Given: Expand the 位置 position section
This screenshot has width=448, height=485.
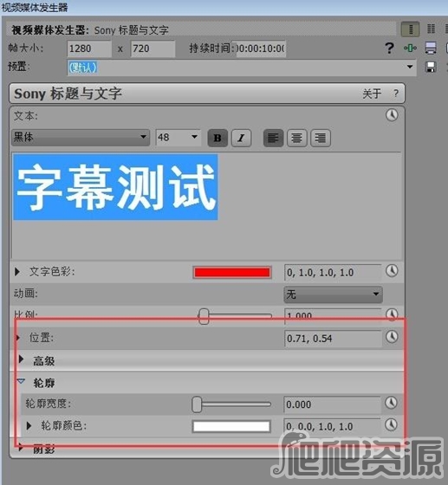Looking at the screenshot, I should click(18, 338).
